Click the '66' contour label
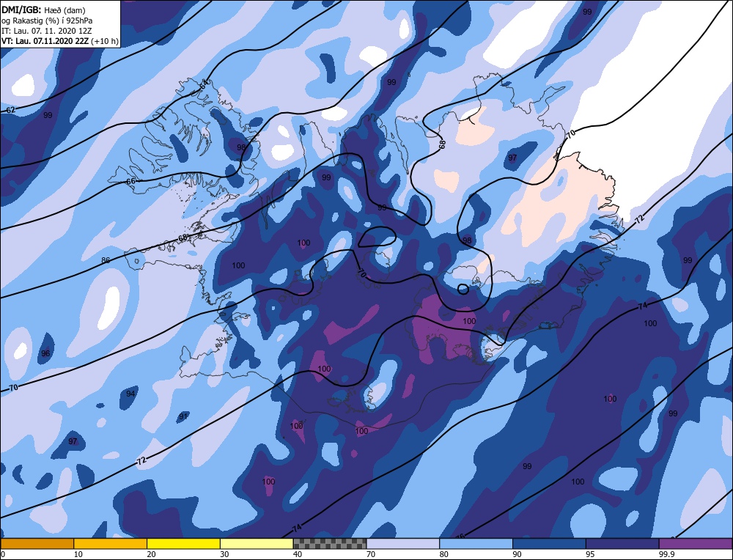Viewport: 733px width, 560px height. [131, 181]
